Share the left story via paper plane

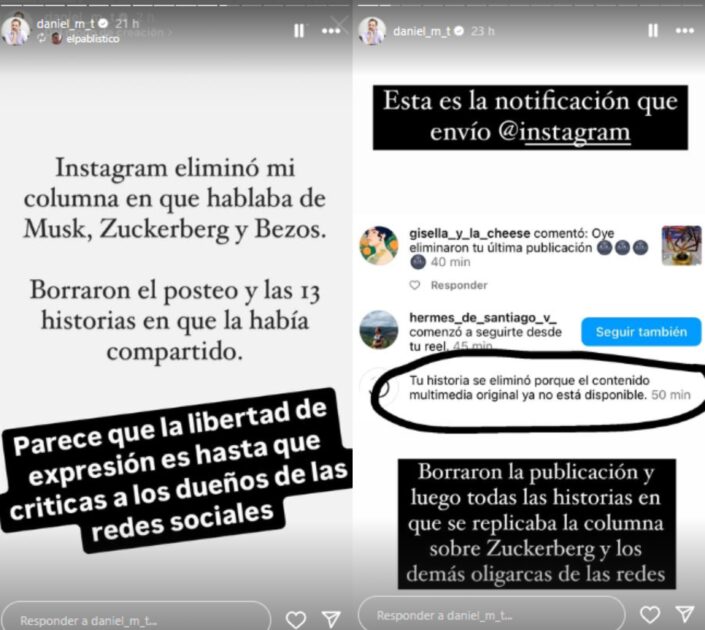(x=331, y=619)
